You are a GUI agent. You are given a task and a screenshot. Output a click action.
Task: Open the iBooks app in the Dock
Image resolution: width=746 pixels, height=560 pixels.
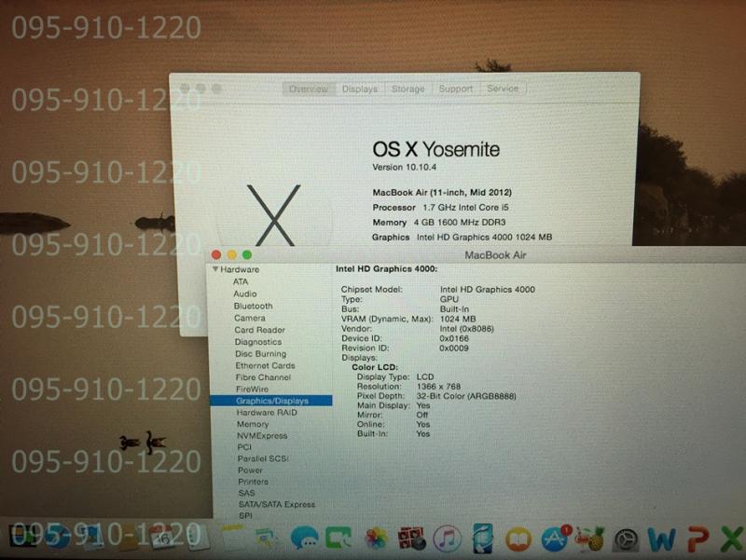coord(518,539)
